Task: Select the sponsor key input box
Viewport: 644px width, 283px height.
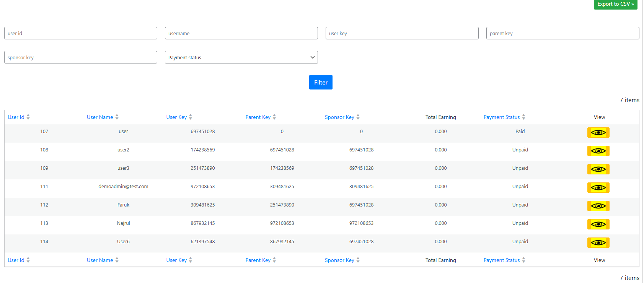Action: pos(80,57)
